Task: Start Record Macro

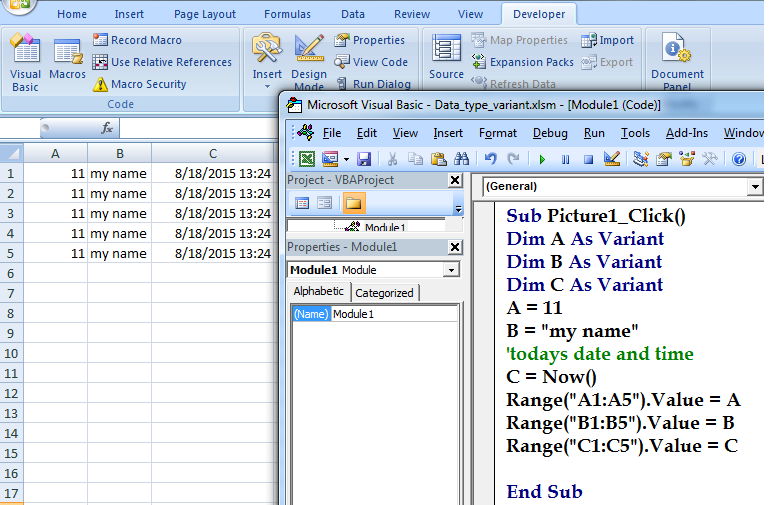Action: point(137,40)
